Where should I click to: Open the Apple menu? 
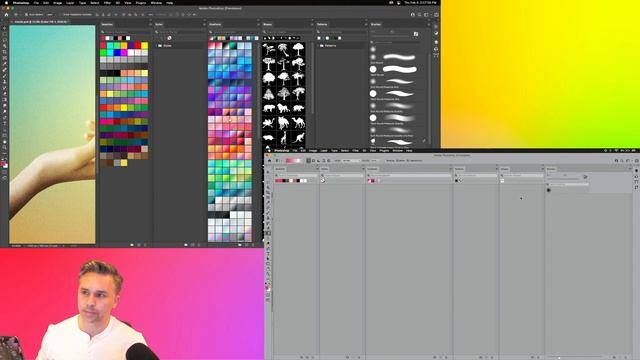click(6, 3)
